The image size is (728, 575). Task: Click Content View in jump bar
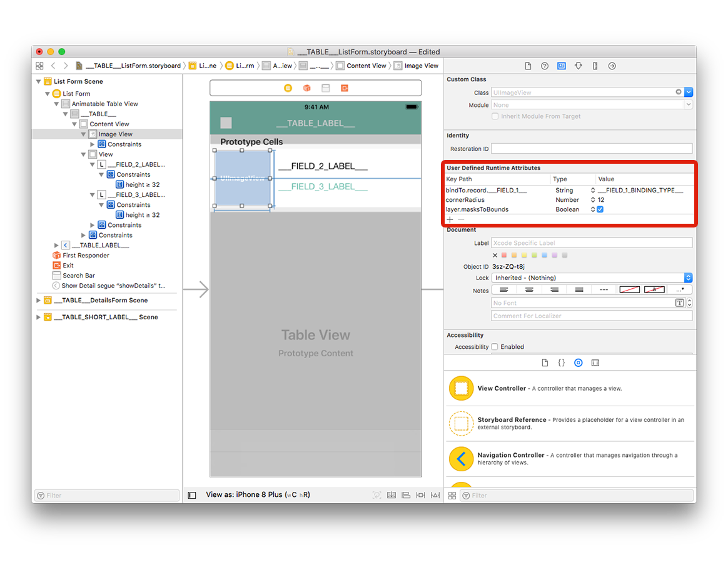click(x=361, y=66)
